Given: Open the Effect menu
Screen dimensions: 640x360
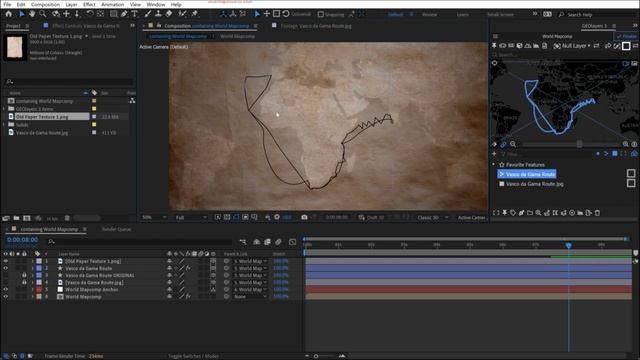Looking at the screenshot, I should pos(89,4).
